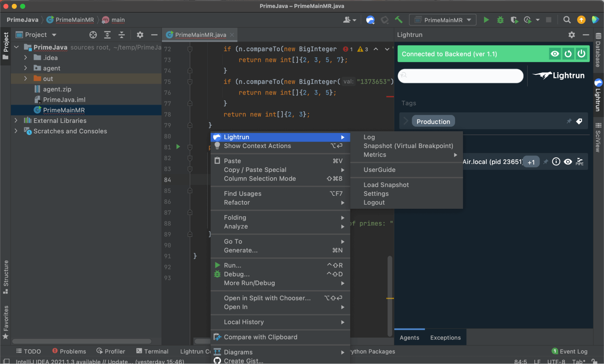Open Lightrun panel settings gear
This screenshot has width=604, height=364.
(x=571, y=35)
